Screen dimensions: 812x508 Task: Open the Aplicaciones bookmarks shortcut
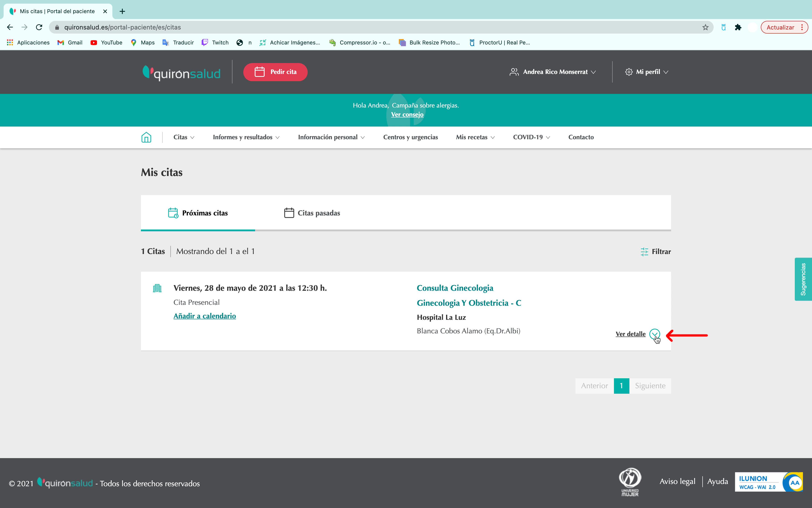28,43
